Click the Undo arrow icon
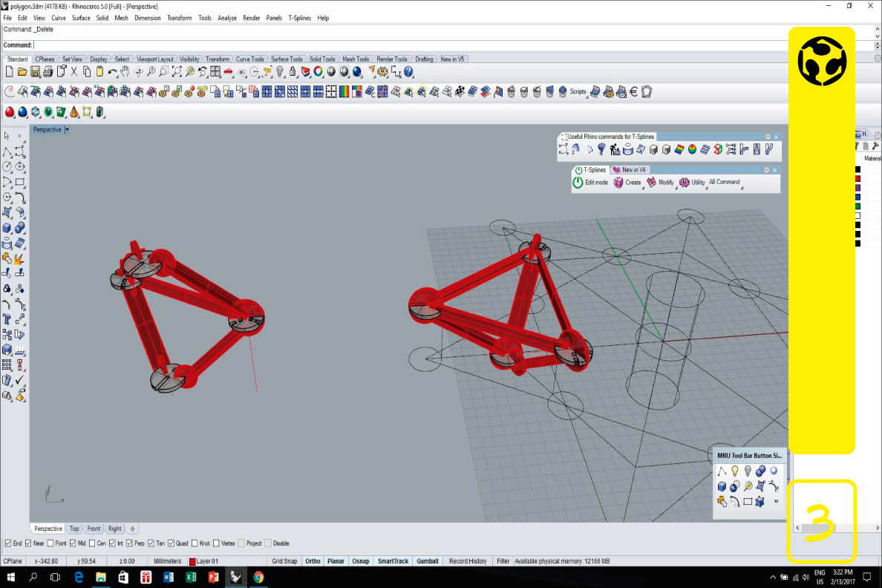This screenshot has height=588, width=882. point(112,72)
